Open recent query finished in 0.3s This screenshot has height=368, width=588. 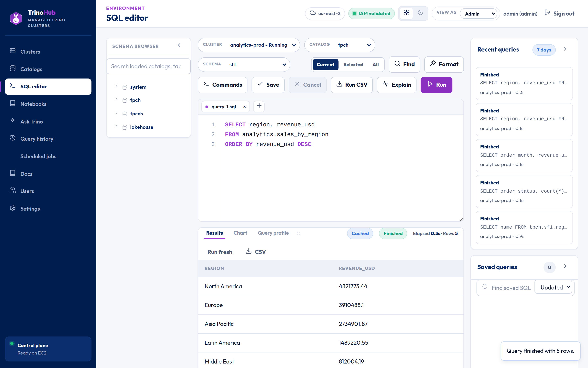(x=524, y=83)
